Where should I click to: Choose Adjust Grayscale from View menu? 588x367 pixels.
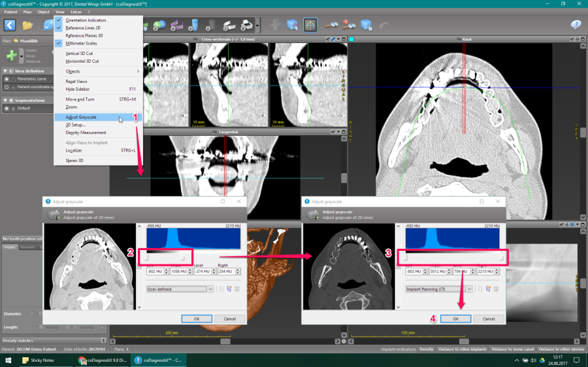[98, 118]
